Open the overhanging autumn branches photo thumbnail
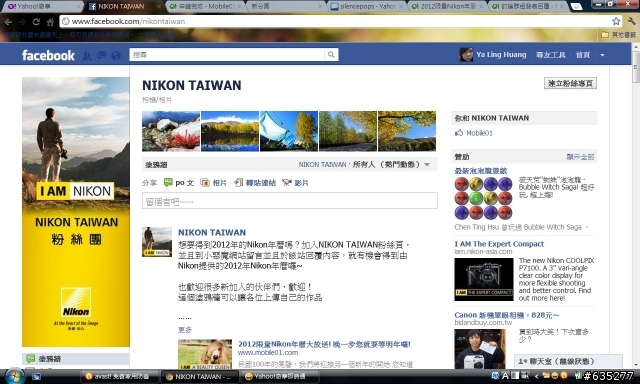640x384 pixels. (407, 131)
